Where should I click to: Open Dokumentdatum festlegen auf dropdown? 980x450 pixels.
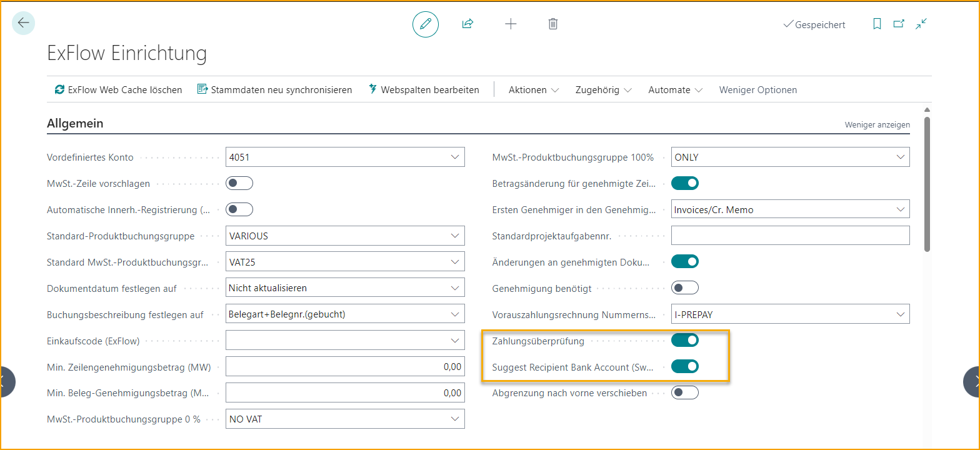pos(455,288)
